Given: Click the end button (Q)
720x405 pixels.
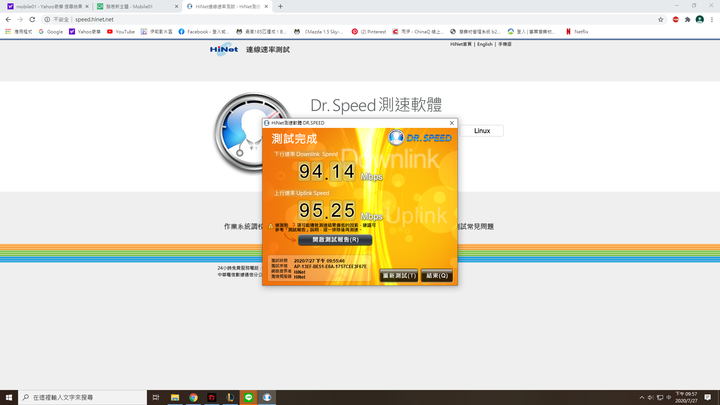Looking at the screenshot, I should pos(437,276).
